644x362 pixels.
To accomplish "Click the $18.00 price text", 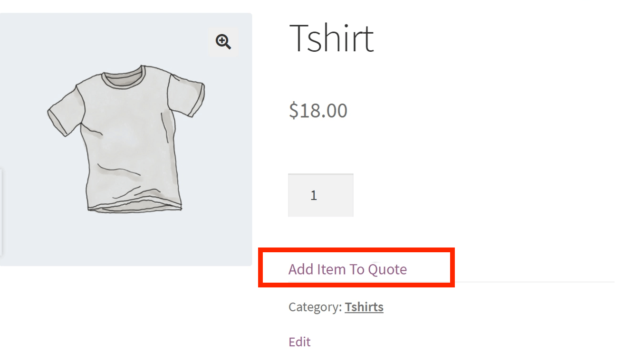I will pyautogui.click(x=318, y=110).
